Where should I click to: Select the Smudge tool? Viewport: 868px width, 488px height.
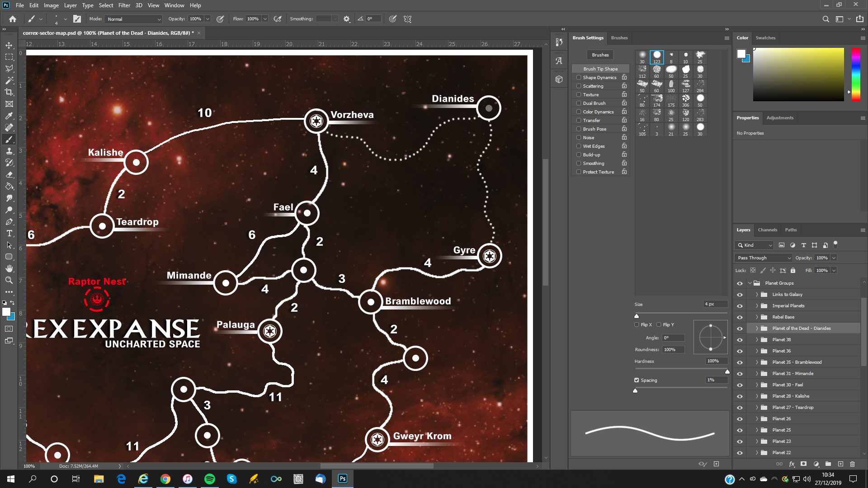(x=9, y=198)
